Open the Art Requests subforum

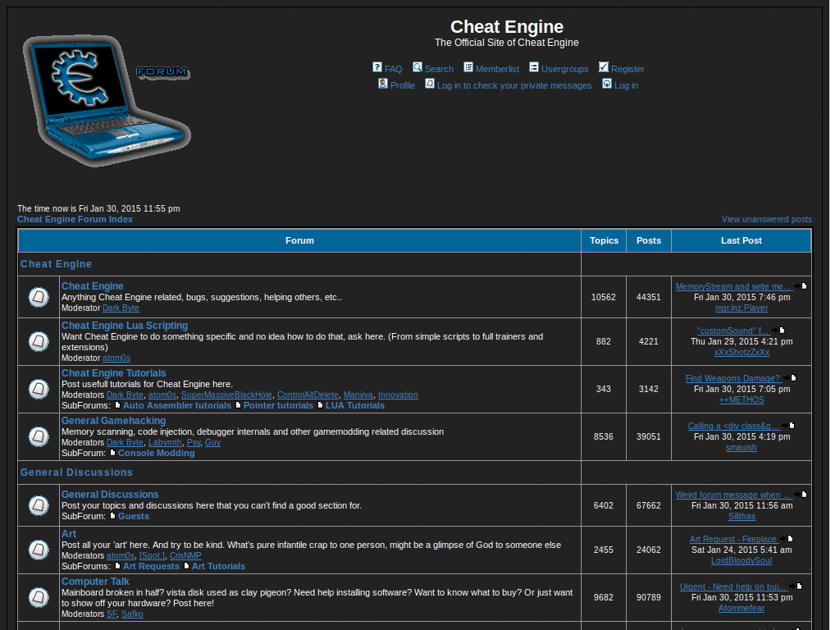[x=151, y=565]
